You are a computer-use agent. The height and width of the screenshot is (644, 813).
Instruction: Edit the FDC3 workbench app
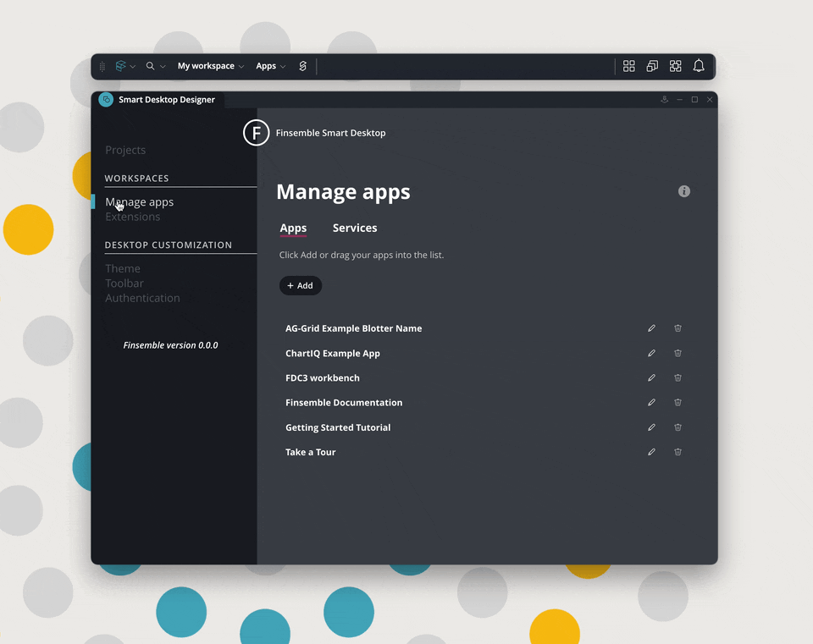pyautogui.click(x=651, y=377)
